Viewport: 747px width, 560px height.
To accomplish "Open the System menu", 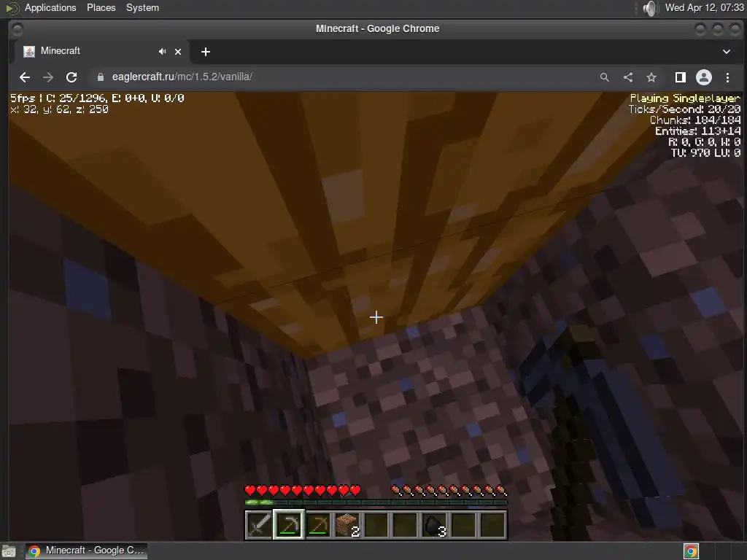I will [142, 7].
